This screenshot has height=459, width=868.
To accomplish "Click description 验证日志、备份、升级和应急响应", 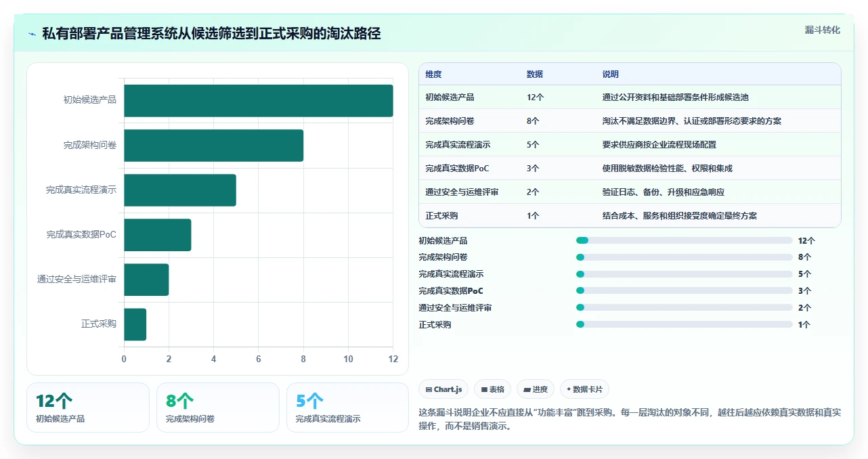I will point(663,192).
